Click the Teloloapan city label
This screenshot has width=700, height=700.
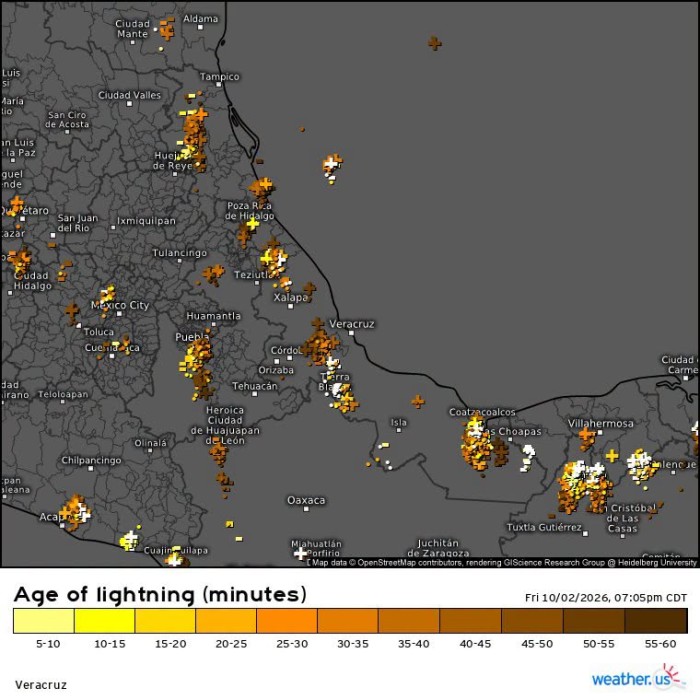point(63,395)
